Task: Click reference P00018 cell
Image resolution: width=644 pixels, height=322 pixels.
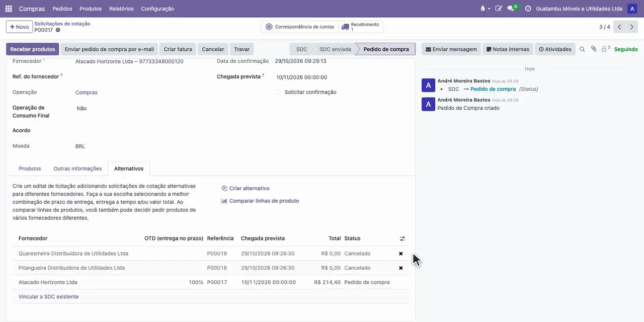Action: click(x=217, y=268)
